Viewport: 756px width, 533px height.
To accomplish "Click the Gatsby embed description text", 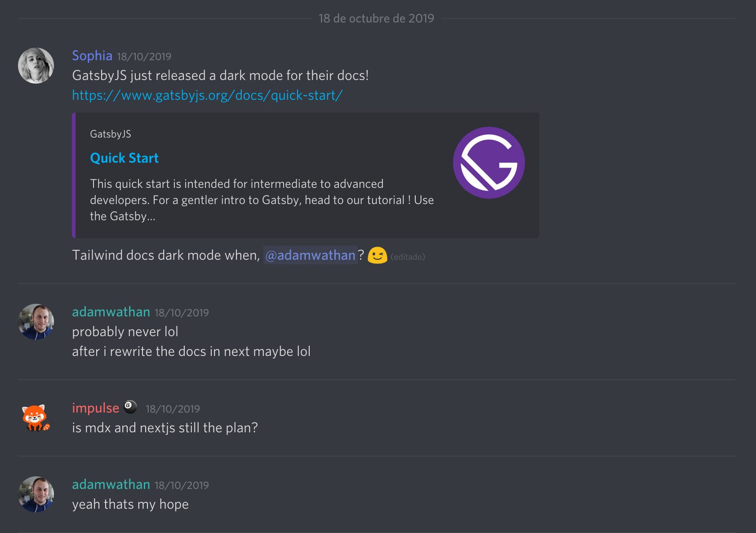I will click(x=262, y=200).
